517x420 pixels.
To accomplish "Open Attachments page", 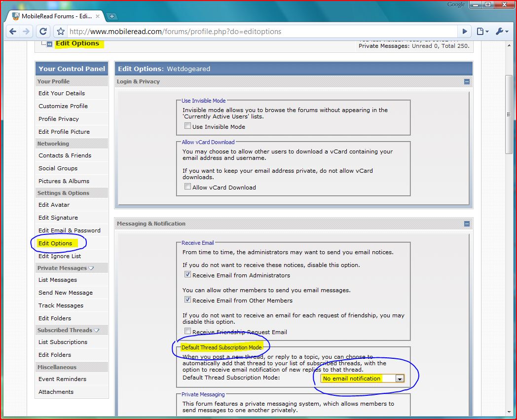I will coord(56,392).
